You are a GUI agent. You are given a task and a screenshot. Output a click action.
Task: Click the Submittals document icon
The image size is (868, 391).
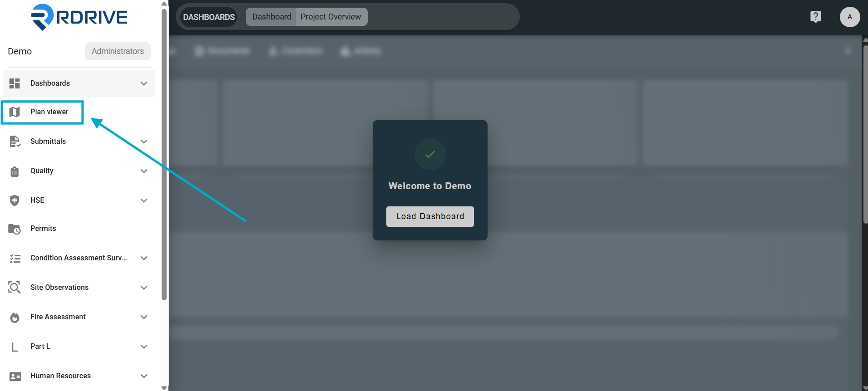[15, 142]
